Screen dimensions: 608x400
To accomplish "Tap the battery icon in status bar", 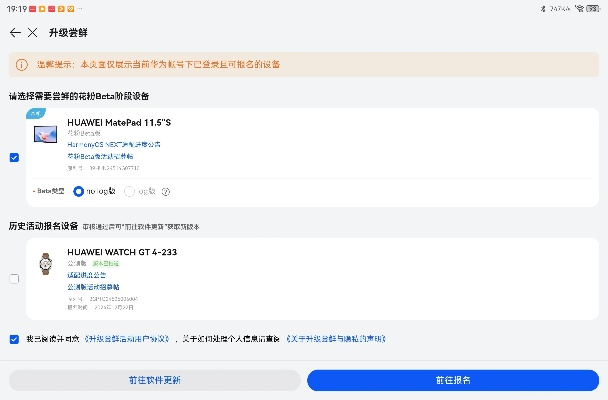I will [x=595, y=7].
